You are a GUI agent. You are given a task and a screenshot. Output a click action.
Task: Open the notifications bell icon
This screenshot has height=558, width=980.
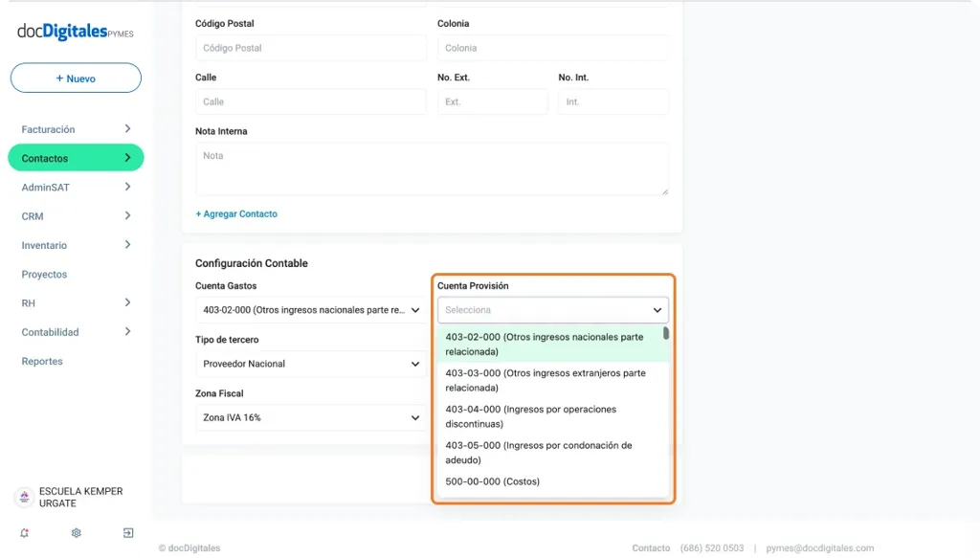[x=24, y=533]
